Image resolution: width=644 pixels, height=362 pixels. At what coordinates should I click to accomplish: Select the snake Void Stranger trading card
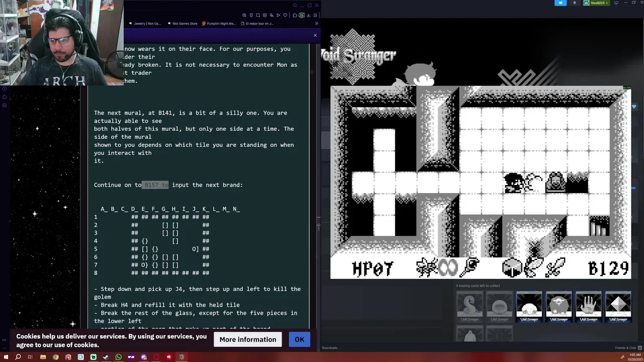pyautogui.click(x=469, y=307)
